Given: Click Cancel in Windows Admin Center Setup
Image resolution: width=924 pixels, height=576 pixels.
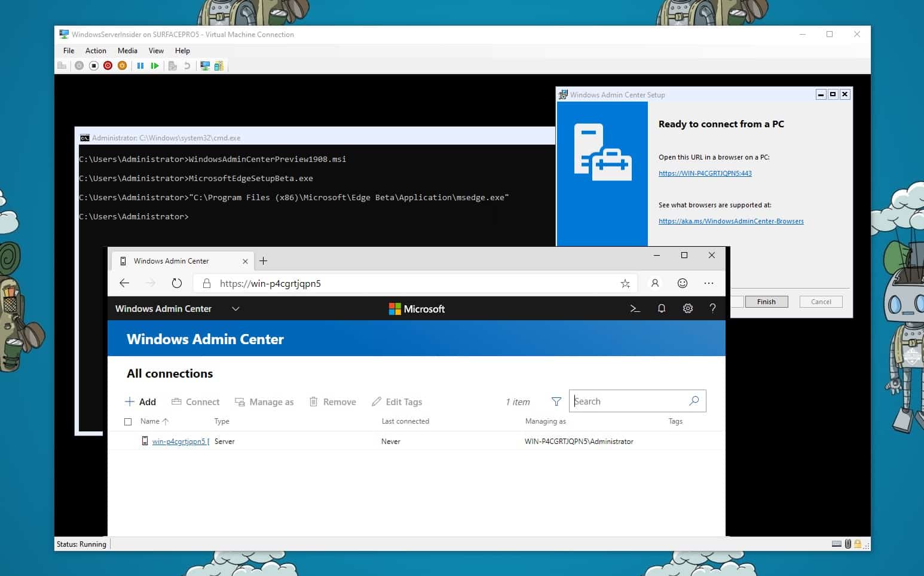Looking at the screenshot, I should pos(821,302).
